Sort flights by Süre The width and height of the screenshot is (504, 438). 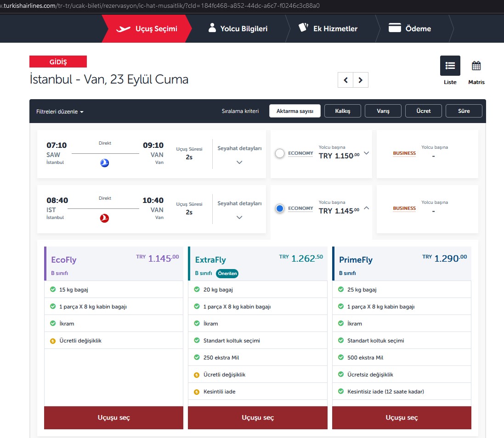point(464,111)
